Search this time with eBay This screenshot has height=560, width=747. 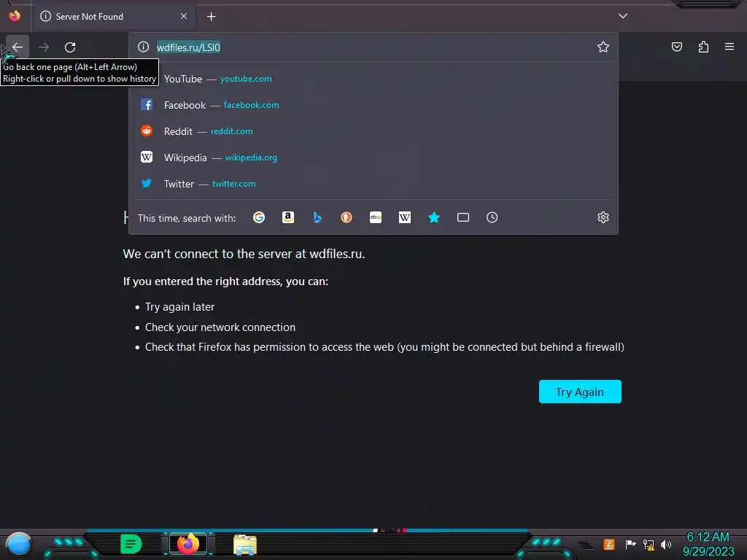pos(376,217)
